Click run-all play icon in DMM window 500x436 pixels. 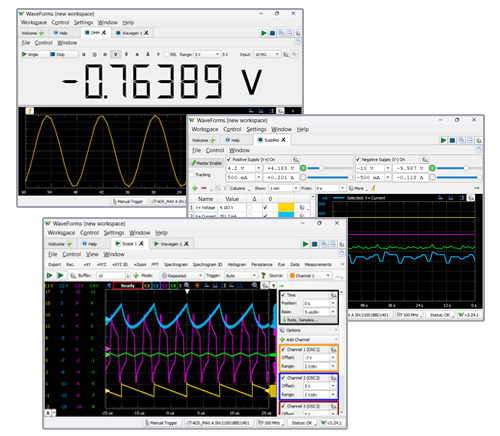click(x=264, y=33)
